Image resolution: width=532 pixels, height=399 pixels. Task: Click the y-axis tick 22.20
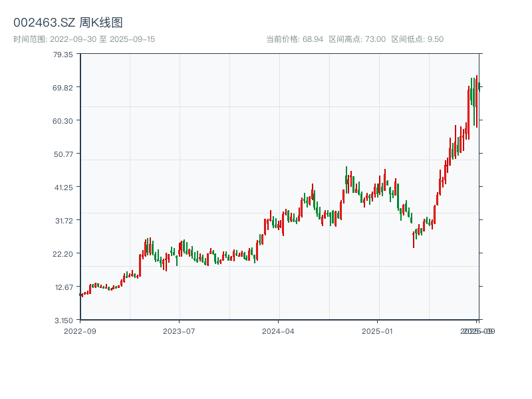[x=63, y=254]
